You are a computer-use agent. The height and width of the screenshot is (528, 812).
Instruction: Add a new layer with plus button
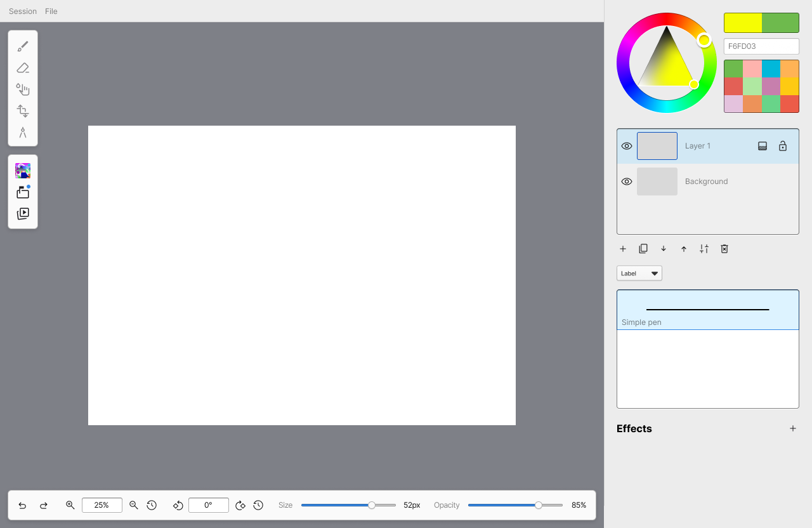[x=623, y=249]
